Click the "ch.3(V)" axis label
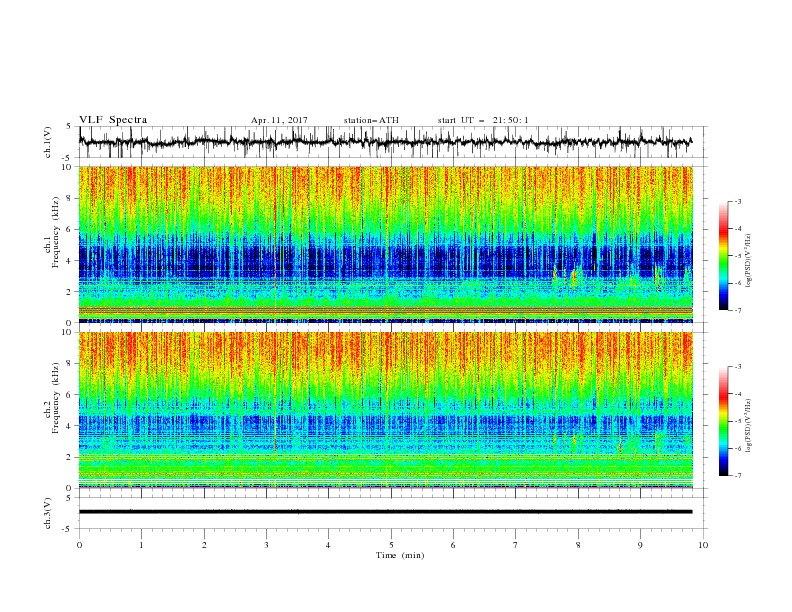792x612 pixels. (48, 513)
